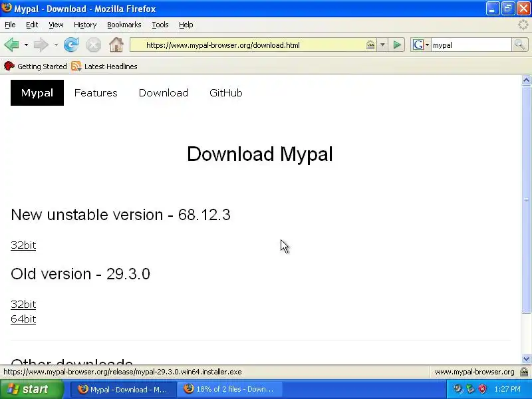The image size is (532, 399).
Task: Open the File menu
Action: pos(10,25)
